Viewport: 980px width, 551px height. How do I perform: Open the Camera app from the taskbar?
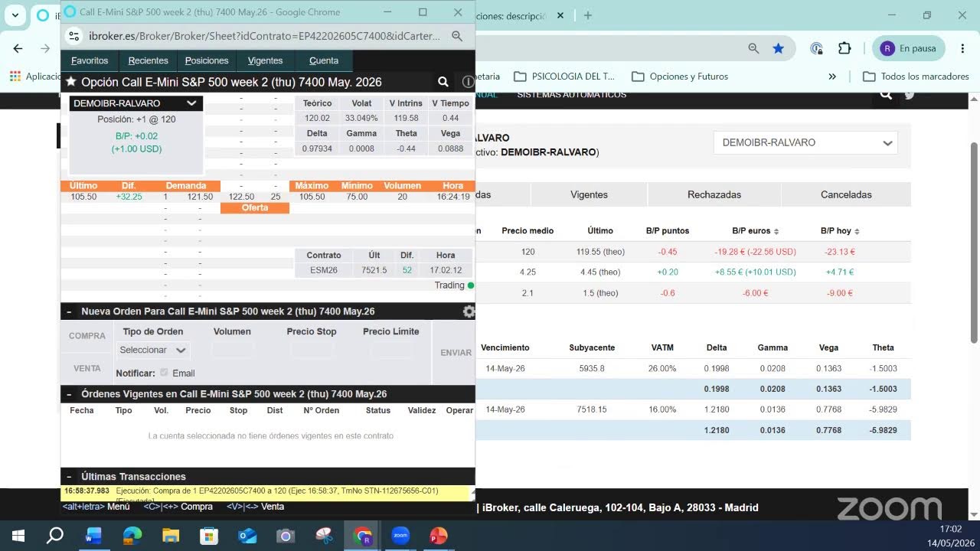coord(286,536)
